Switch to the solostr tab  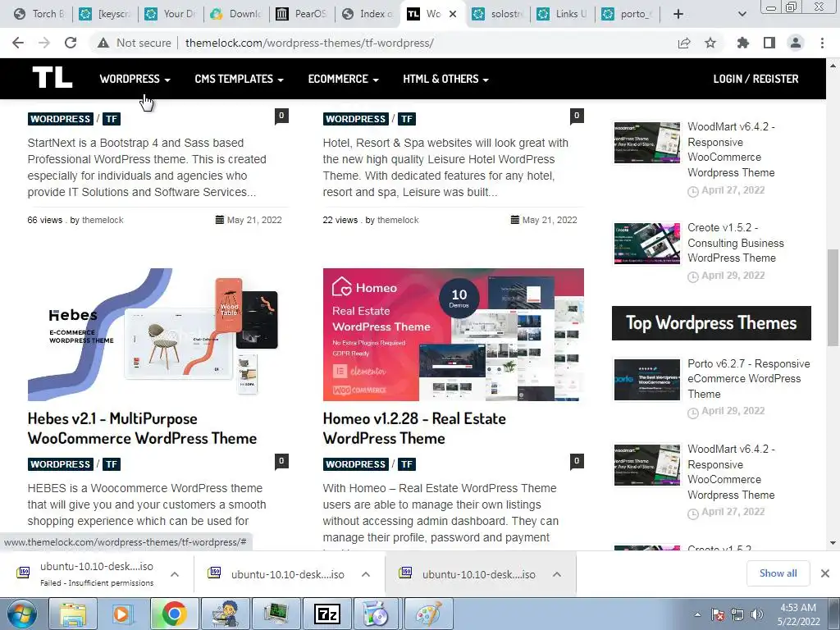[x=497, y=14]
